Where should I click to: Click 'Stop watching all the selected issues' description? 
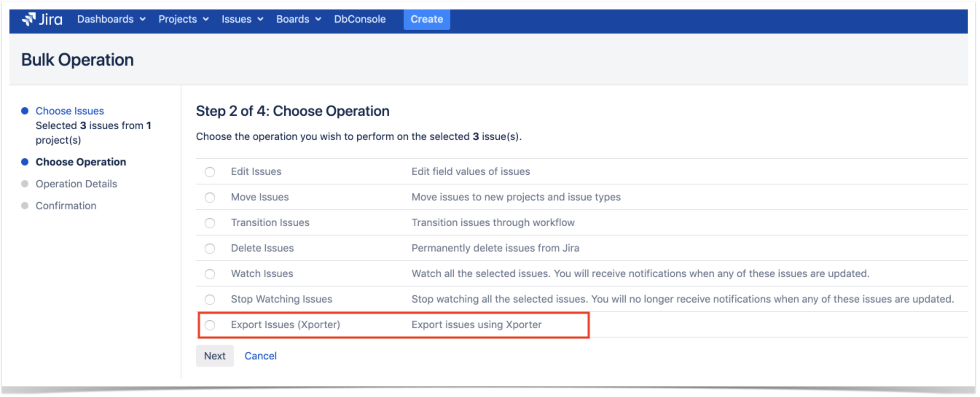[x=683, y=299]
